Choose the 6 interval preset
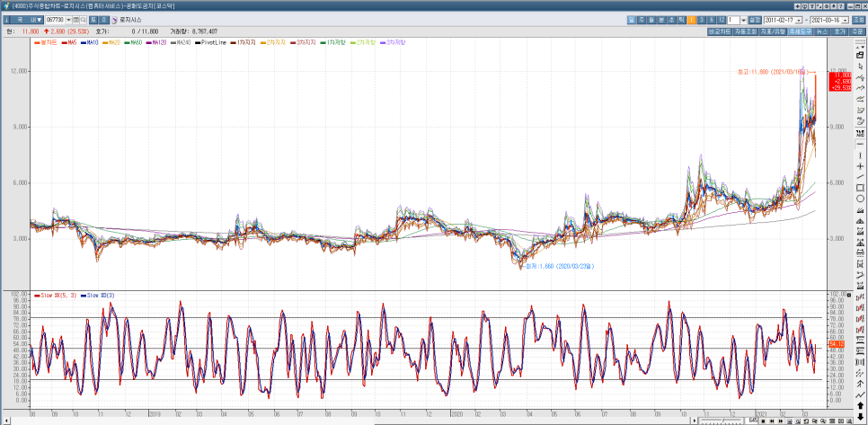The height and width of the screenshot is (425, 868). 712,20
